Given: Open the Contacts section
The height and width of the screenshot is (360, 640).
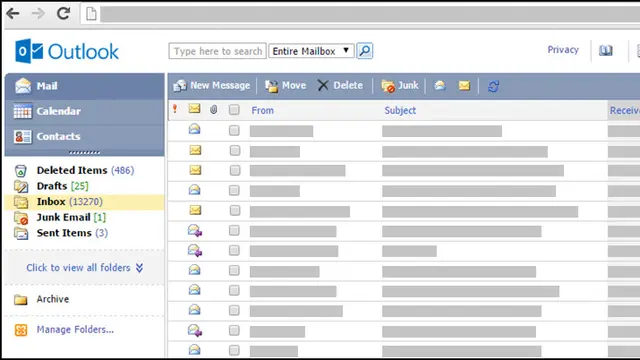Looking at the screenshot, I should (x=84, y=137).
